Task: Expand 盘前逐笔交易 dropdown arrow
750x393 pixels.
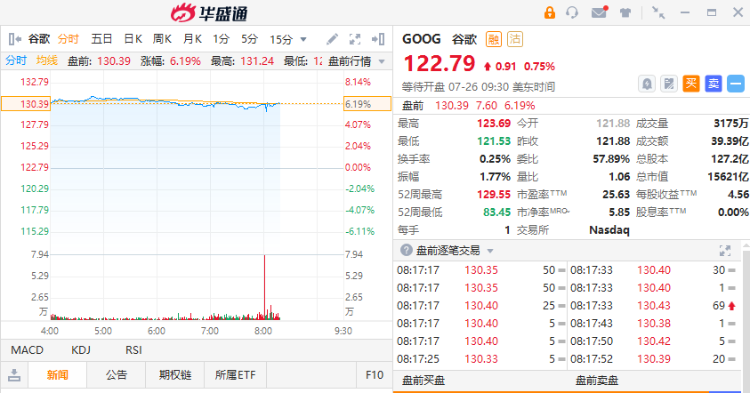Action: click(x=490, y=251)
